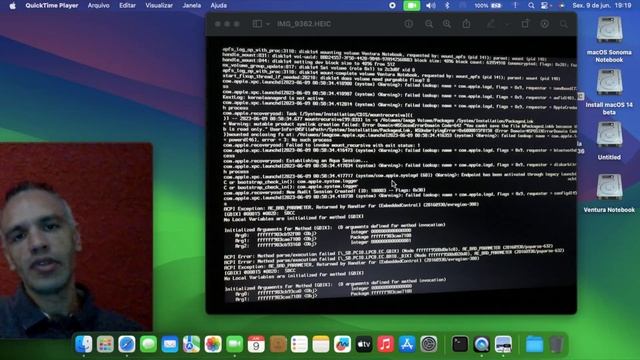Open Apple TV from the Dock
640x360 pixels.
click(x=364, y=344)
